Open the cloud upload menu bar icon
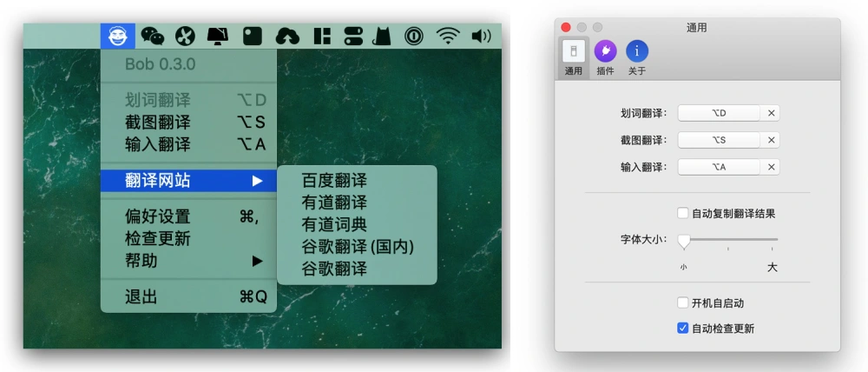Viewport: 868px width, 372px height. (x=287, y=37)
